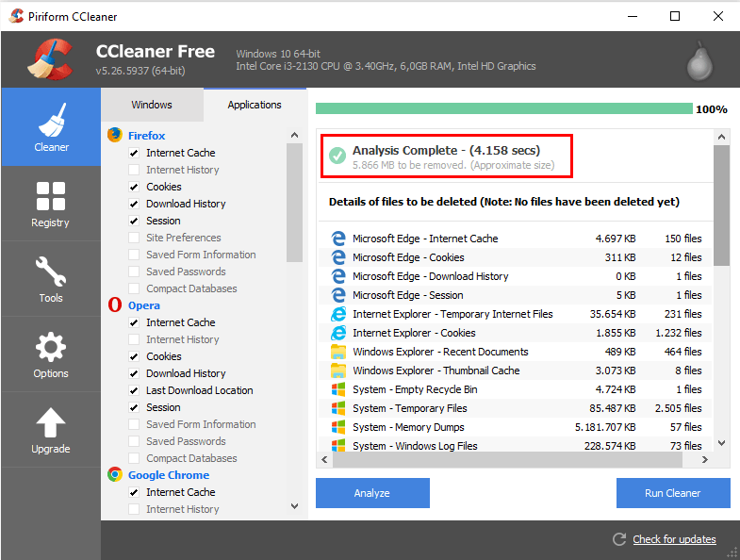Uncheck Firefox Download History
The width and height of the screenshot is (740, 560).
pyautogui.click(x=134, y=204)
